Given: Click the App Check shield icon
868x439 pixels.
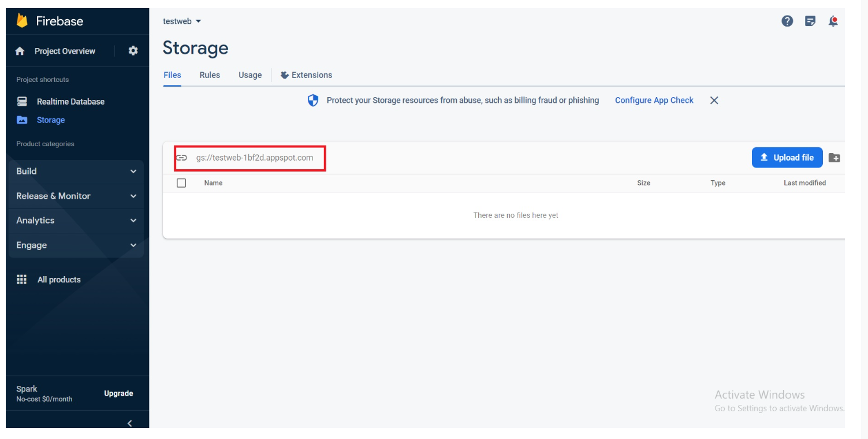Looking at the screenshot, I should pos(313,101).
